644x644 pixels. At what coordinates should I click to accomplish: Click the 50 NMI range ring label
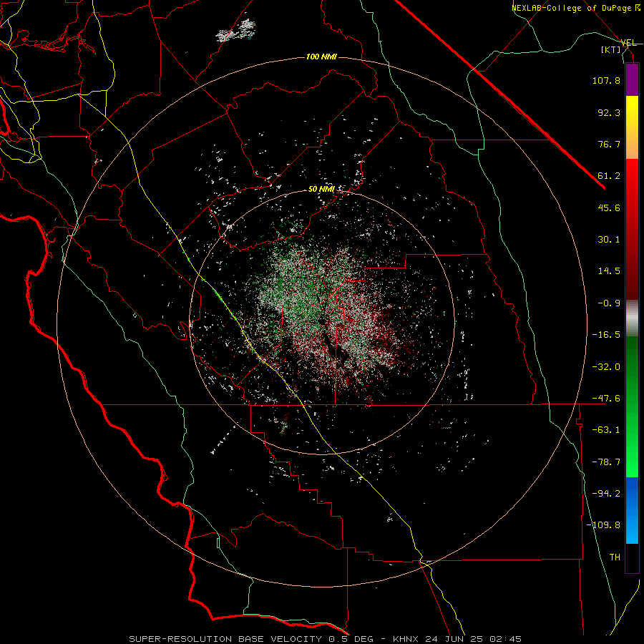pos(321,189)
